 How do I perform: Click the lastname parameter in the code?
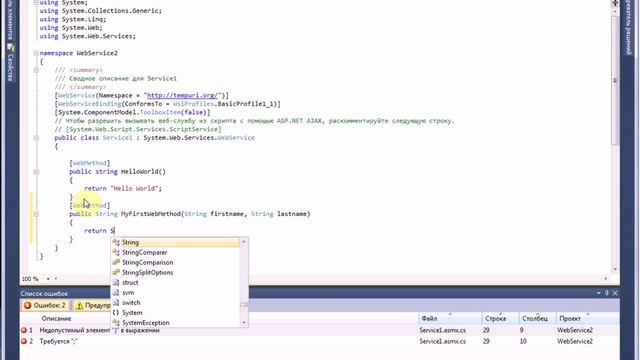point(292,214)
